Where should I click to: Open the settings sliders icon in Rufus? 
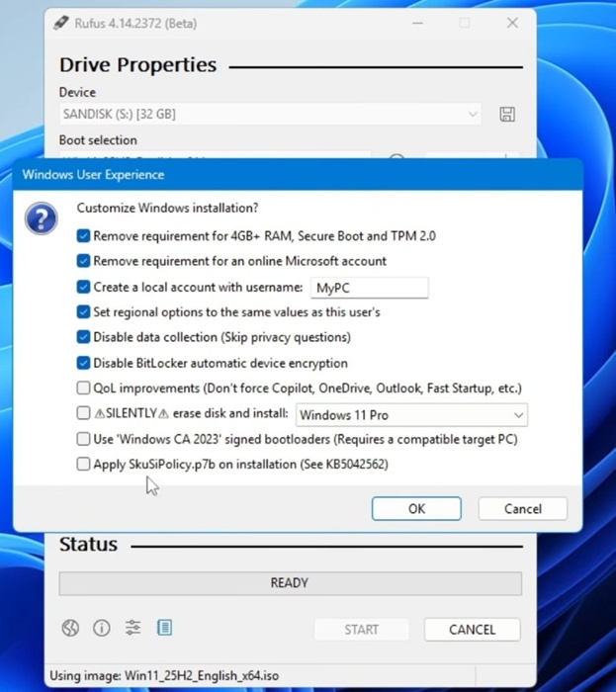(132, 627)
